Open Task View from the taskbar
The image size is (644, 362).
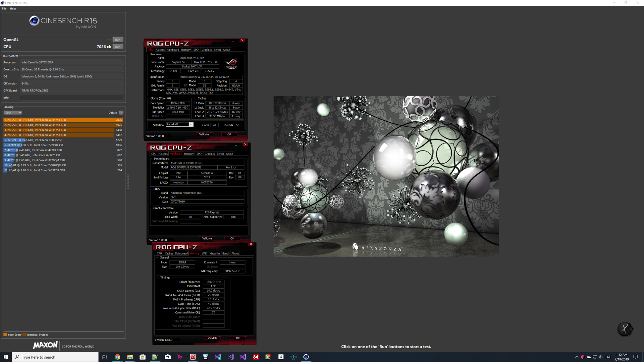pos(104,357)
